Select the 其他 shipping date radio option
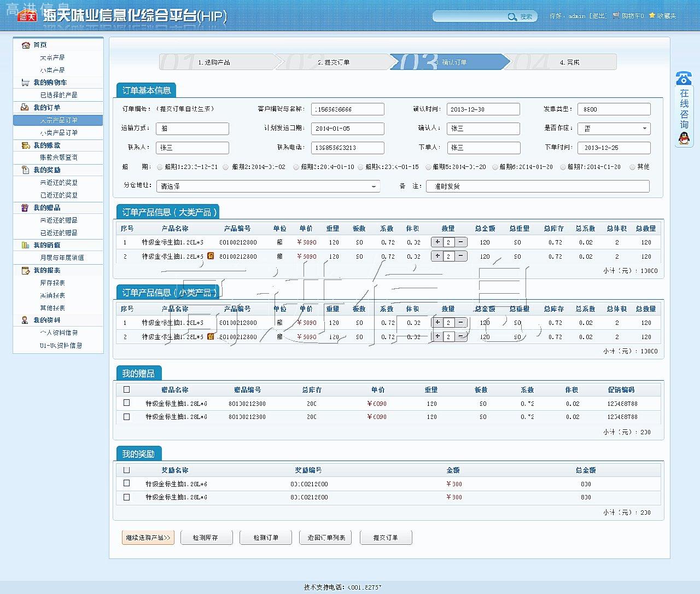700x594 pixels. [632, 167]
